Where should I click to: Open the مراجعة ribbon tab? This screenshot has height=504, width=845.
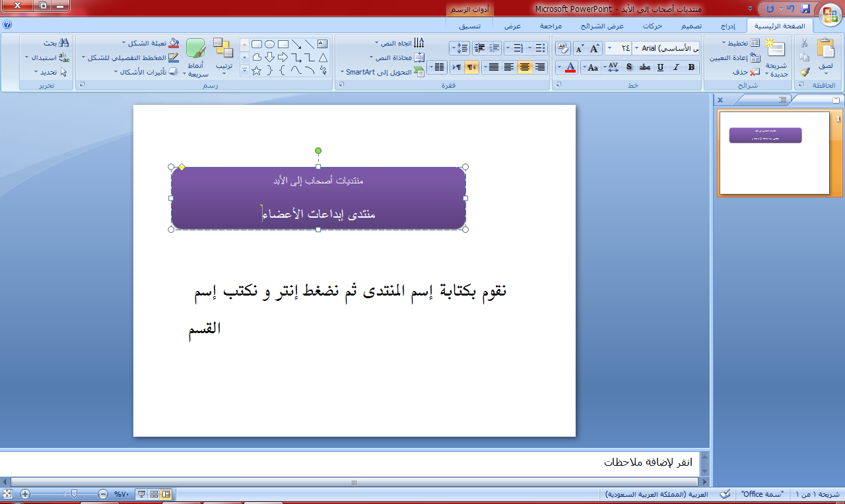tap(551, 26)
